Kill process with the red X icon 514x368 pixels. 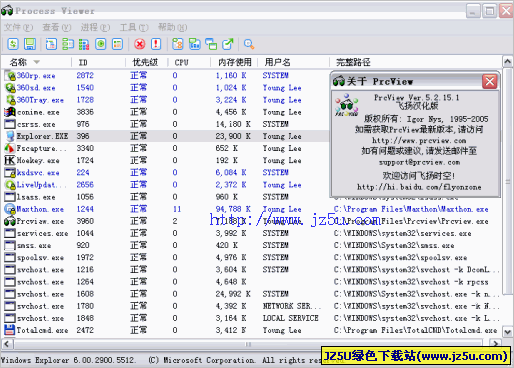point(140,44)
